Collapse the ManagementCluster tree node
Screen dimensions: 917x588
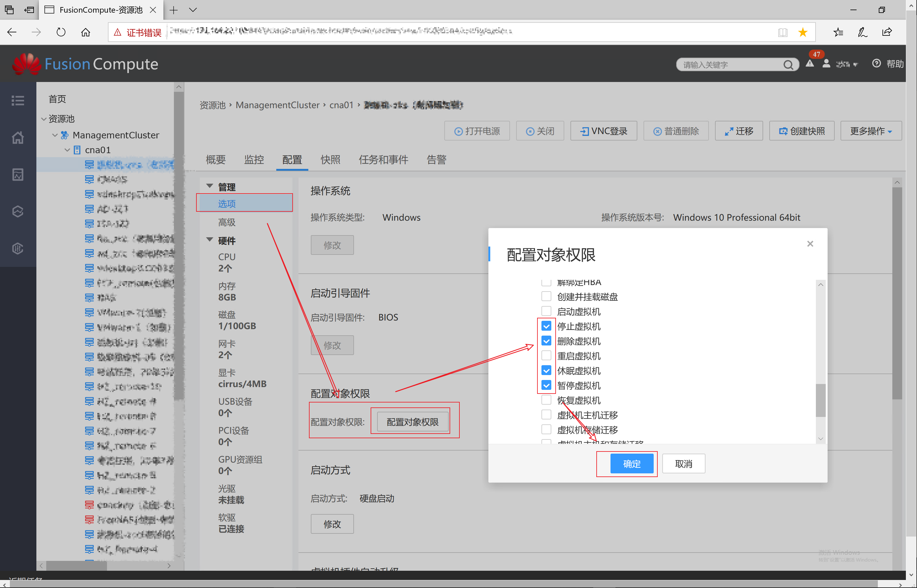coord(55,135)
